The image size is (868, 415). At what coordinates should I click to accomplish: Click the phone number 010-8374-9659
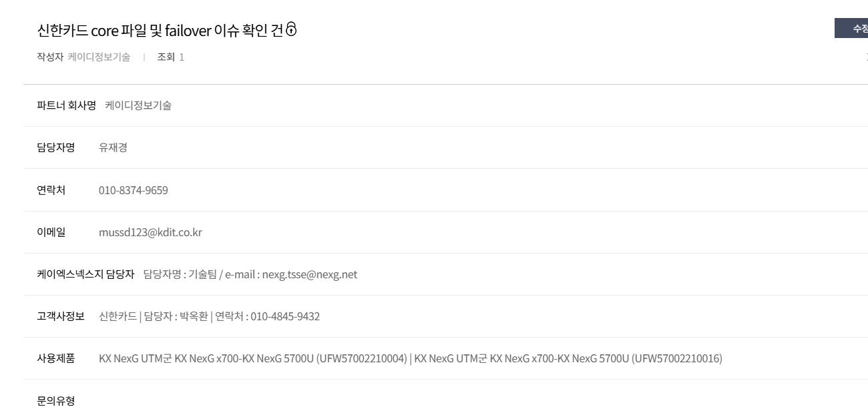click(x=133, y=191)
